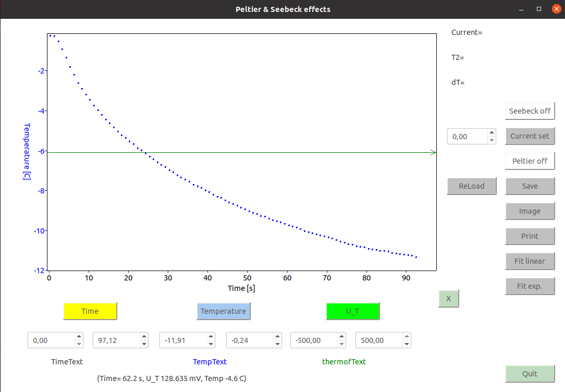Save the measurement data
The image size is (565, 392).
[530, 186]
